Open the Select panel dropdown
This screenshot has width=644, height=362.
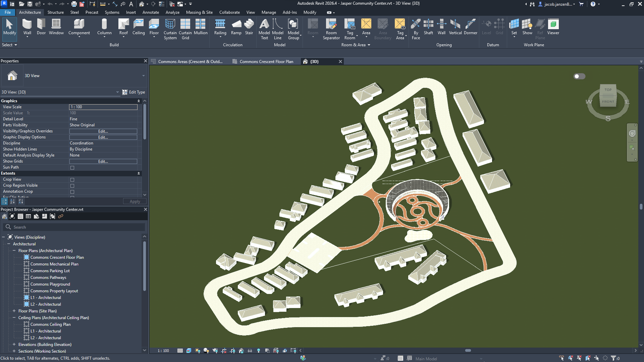pyautogui.click(x=9, y=45)
